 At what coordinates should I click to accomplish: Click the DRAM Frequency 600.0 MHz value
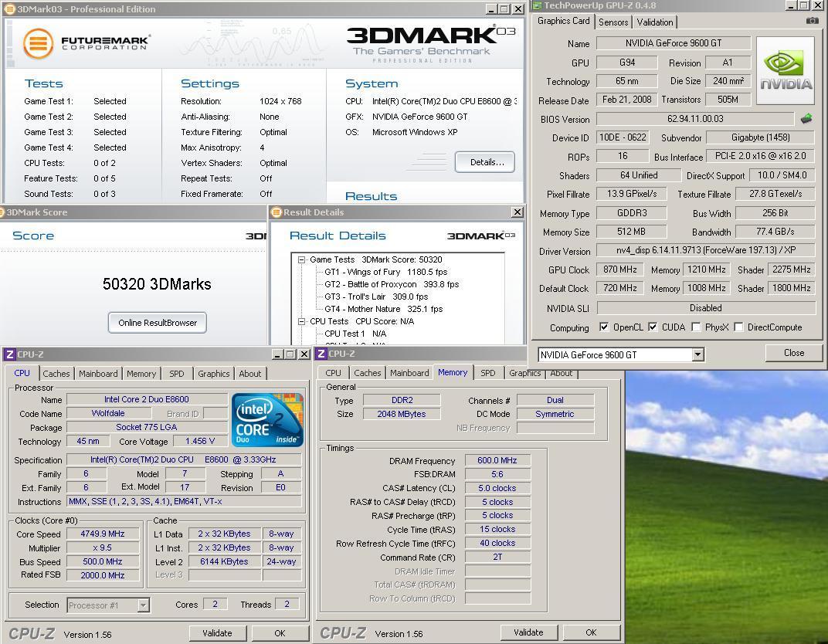coord(497,460)
